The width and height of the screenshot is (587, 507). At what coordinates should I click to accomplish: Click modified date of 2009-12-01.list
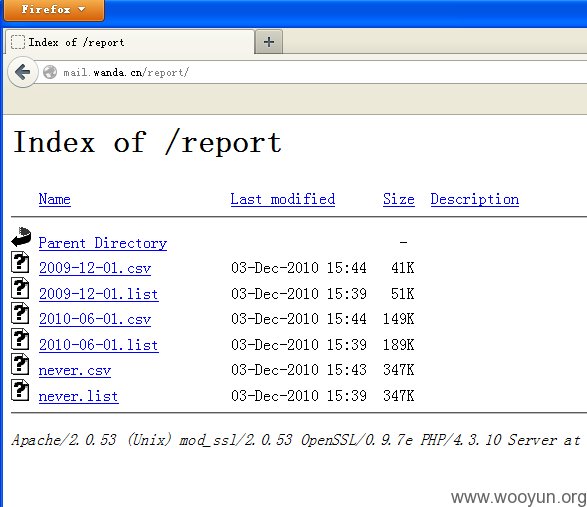[299, 294]
